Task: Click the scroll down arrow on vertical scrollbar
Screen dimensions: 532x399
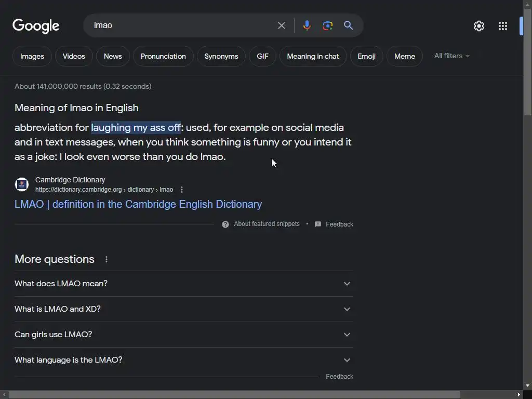Action: (x=527, y=386)
